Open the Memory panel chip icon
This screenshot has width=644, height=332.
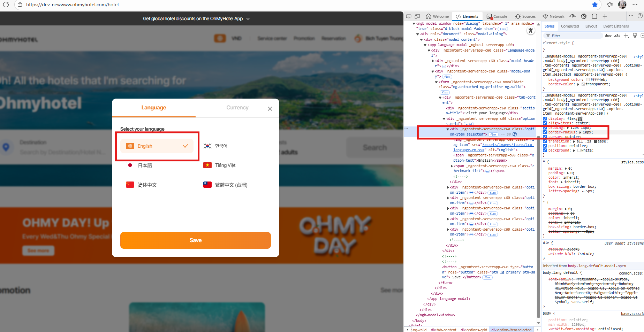coord(584,16)
